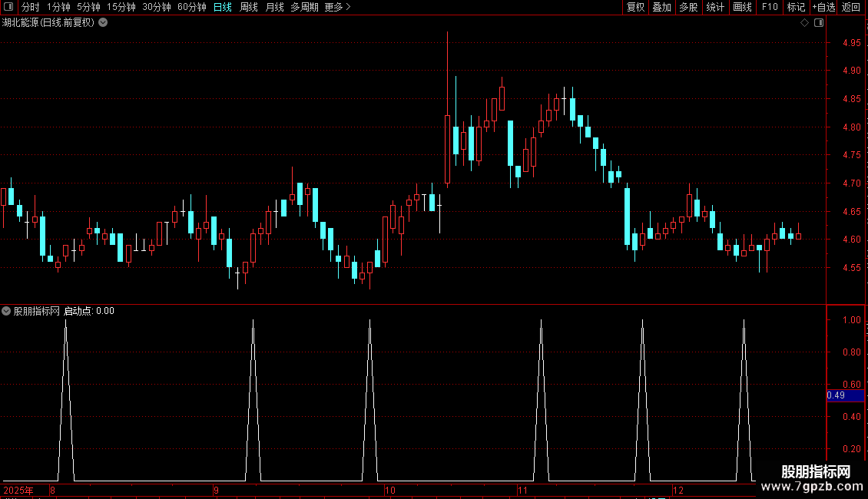Open F10 company information

pos(770,7)
